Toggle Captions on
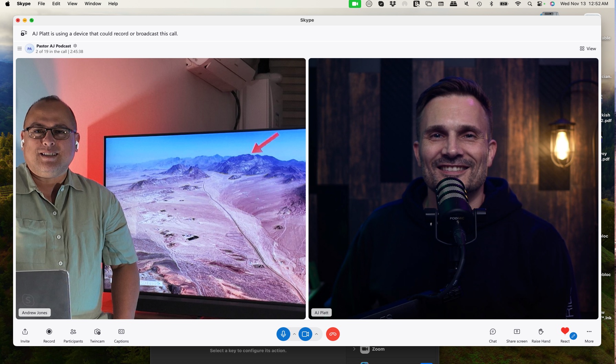The height and width of the screenshot is (364, 616). click(x=121, y=332)
